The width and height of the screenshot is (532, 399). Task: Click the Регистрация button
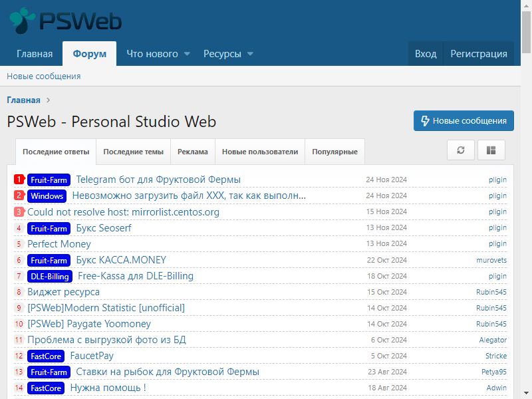(479, 54)
